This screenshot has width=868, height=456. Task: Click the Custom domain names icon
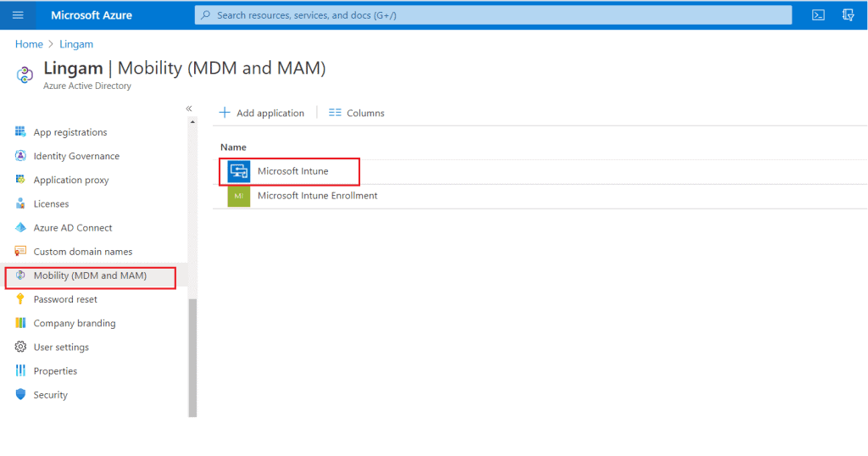pyautogui.click(x=20, y=251)
